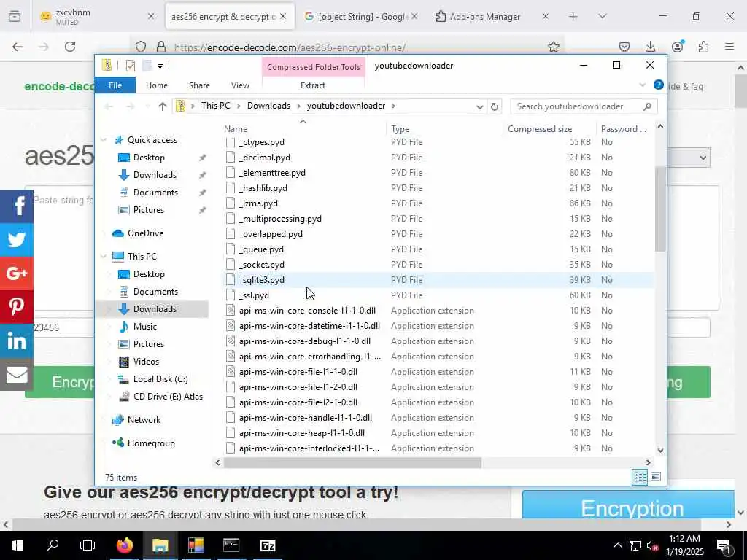Open Explorer help icon
The width and height of the screenshot is (747, 560).
coord(659,85)
